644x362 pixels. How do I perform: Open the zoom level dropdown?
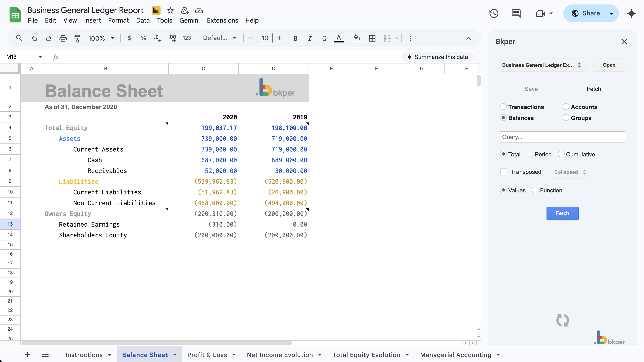pyautogui.click(x=101, y=38)
